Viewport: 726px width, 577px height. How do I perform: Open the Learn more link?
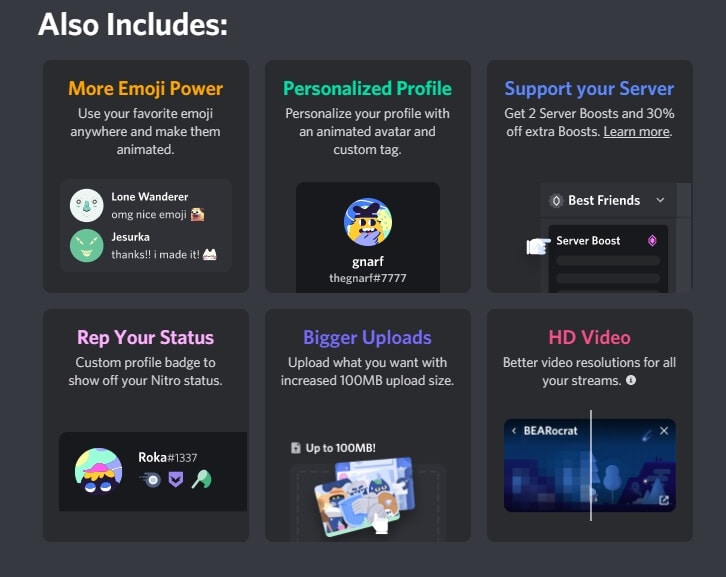[637, 132]
